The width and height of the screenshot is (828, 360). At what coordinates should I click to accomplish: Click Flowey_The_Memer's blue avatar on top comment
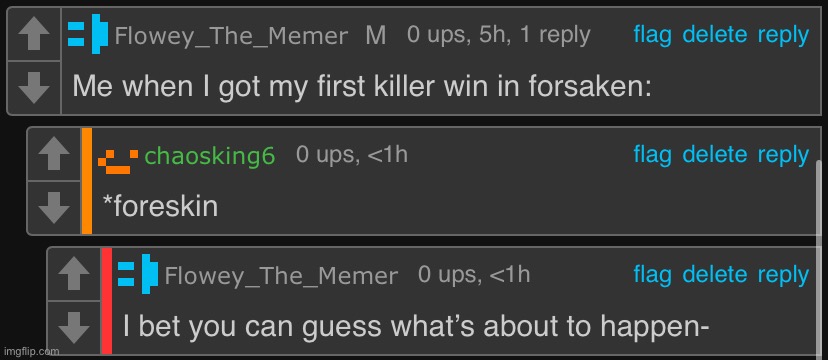88,34
